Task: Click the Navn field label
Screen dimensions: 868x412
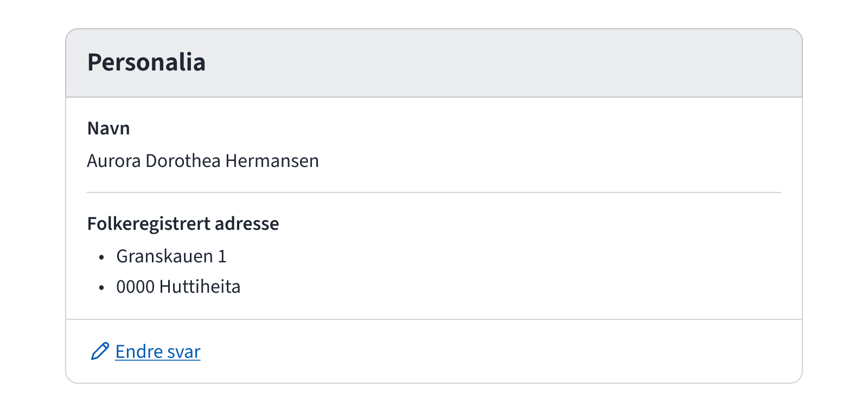Action: pos(108,128)
